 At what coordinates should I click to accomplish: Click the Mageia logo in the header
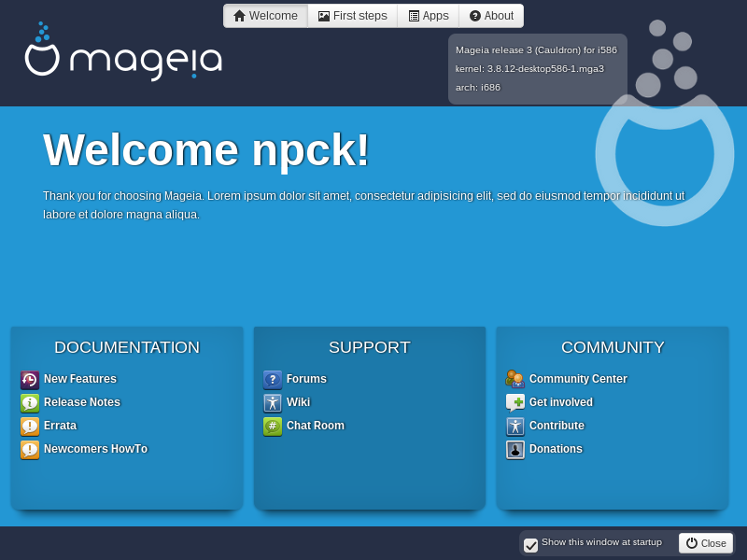123,51
